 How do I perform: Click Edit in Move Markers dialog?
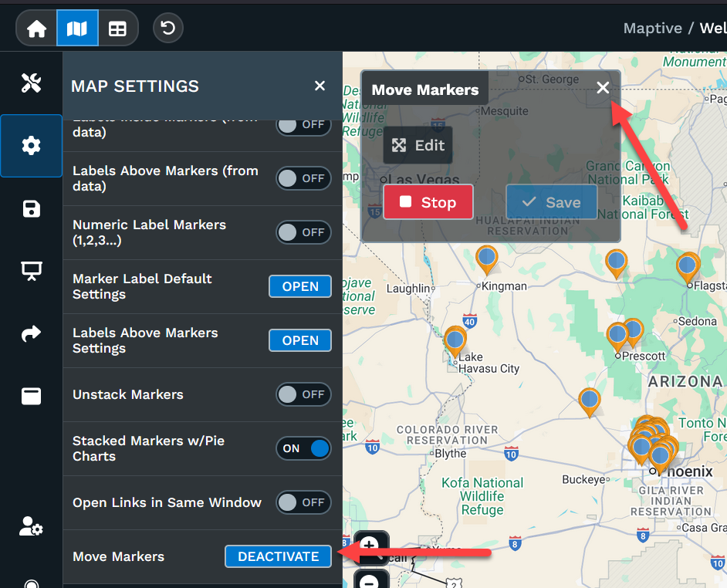tap(418, 145)
